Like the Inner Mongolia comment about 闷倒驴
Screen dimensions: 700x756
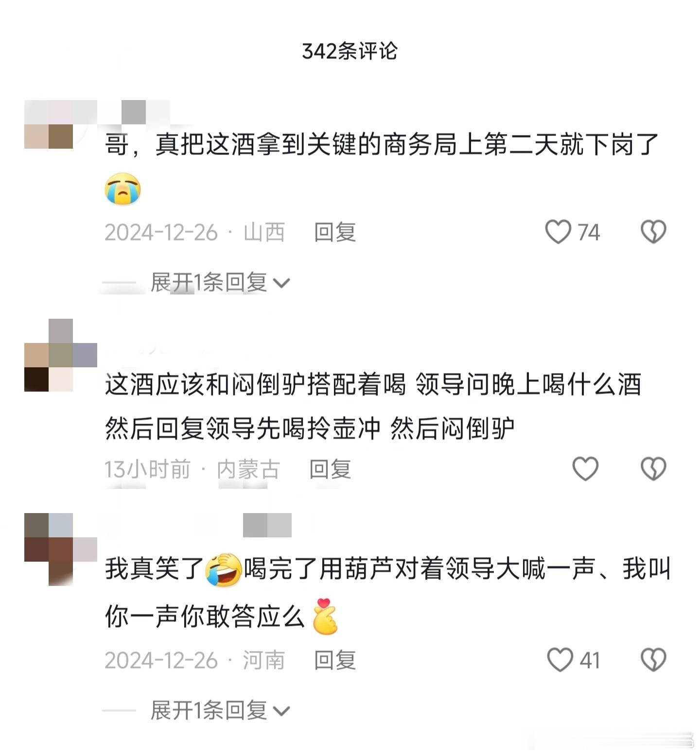pos(585,469)
